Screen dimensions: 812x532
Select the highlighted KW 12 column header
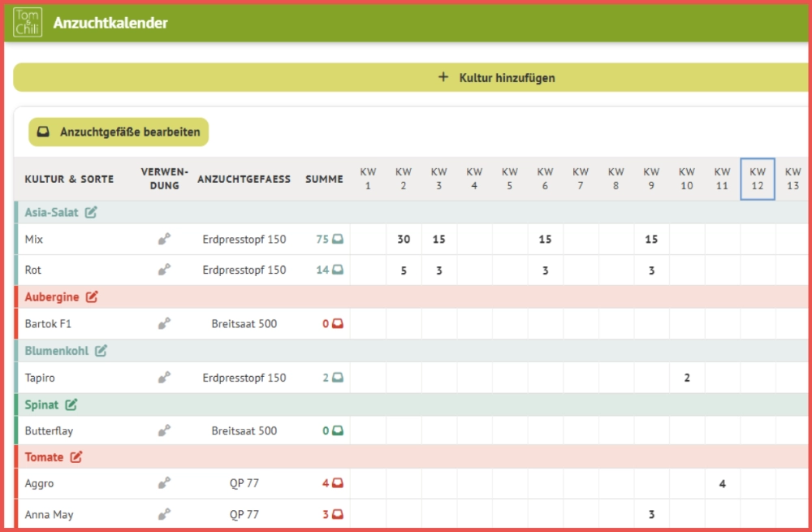[757, 179]
